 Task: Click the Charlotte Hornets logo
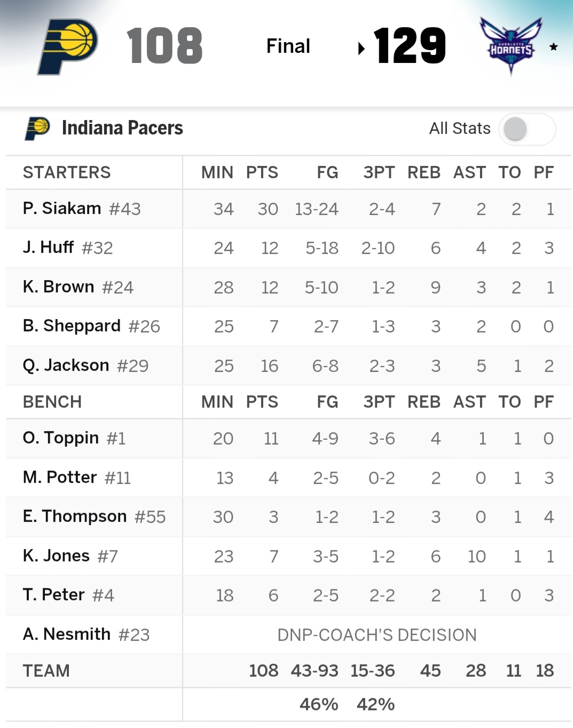click(511, 46)
